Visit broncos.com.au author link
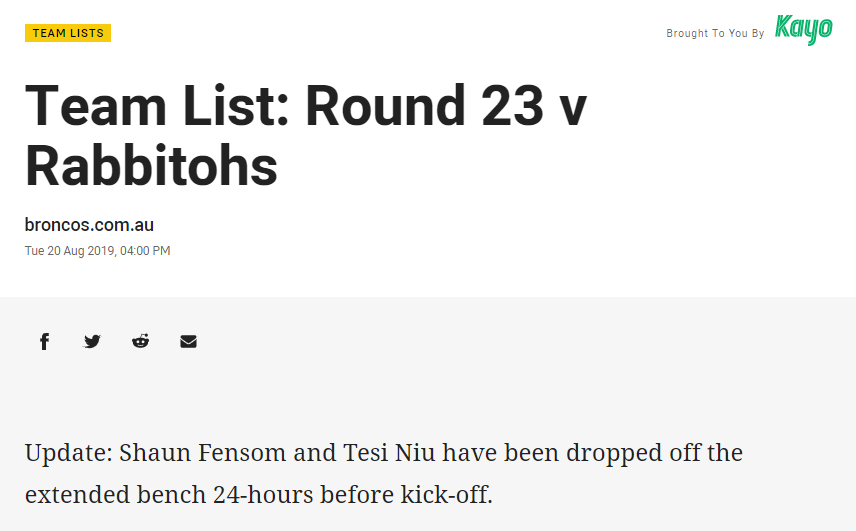Image resolution: width=856 pixels, height=531 pixels. pos(89,225)
